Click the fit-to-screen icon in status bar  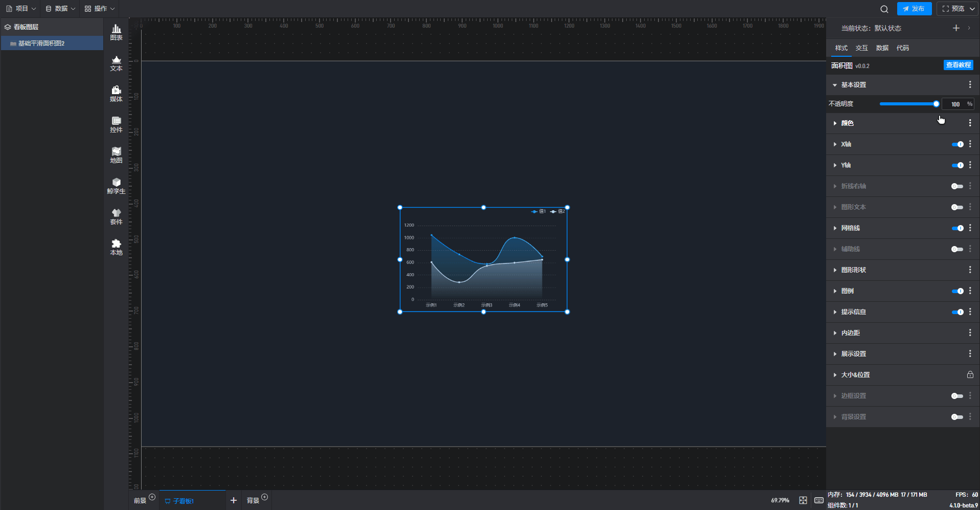coord(803,500)
